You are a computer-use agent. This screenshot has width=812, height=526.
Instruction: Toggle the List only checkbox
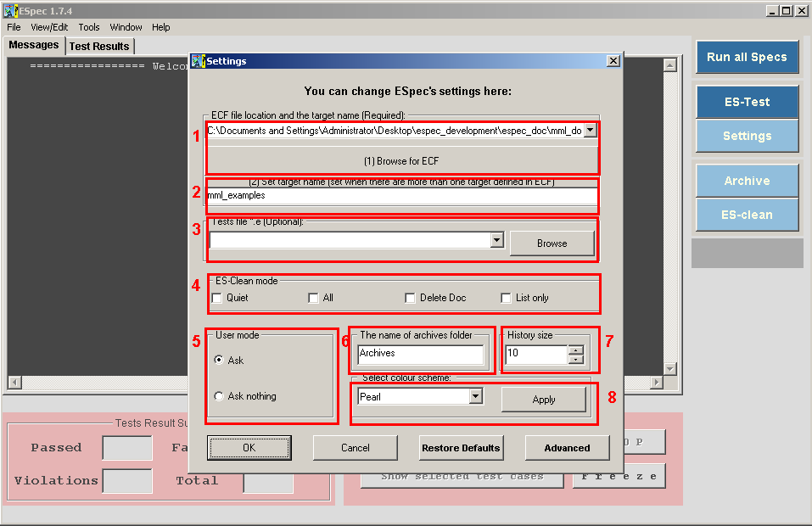pyautogui.click(x=506, y=298)
